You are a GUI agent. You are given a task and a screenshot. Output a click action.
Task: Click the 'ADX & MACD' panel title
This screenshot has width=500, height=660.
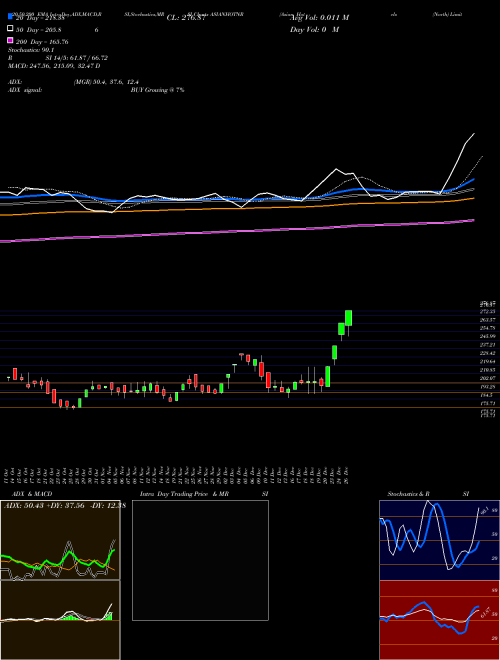32,494
